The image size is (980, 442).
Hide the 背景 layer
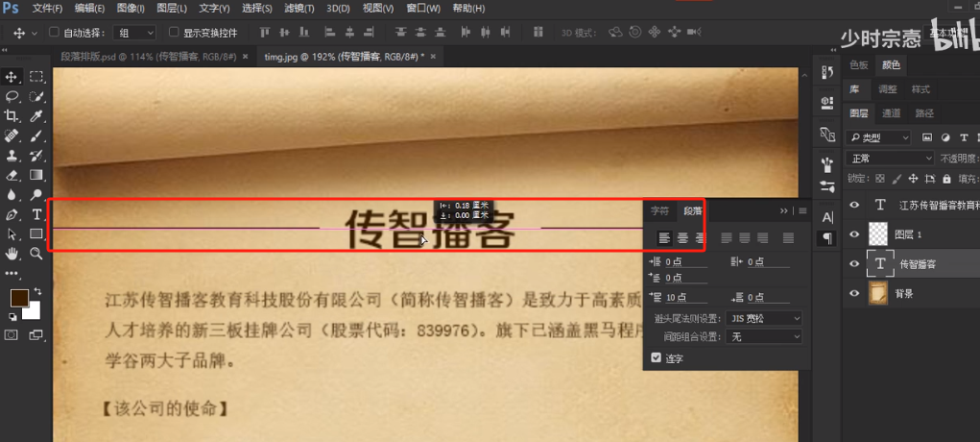[x=854, y=293]
